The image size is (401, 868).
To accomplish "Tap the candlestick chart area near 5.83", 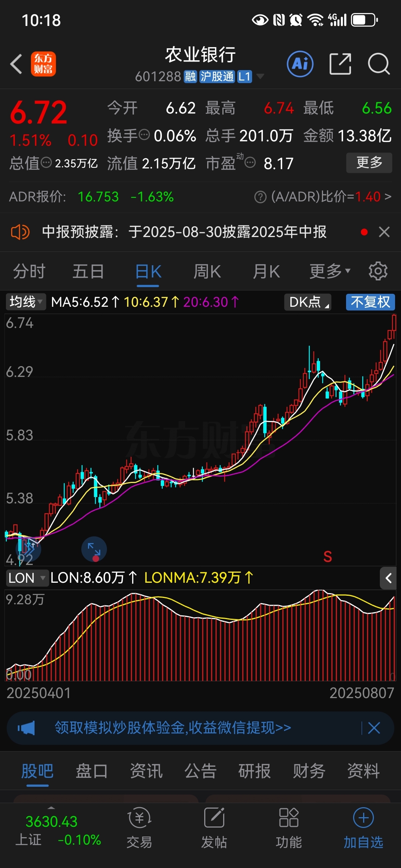I will click(200, 440).
